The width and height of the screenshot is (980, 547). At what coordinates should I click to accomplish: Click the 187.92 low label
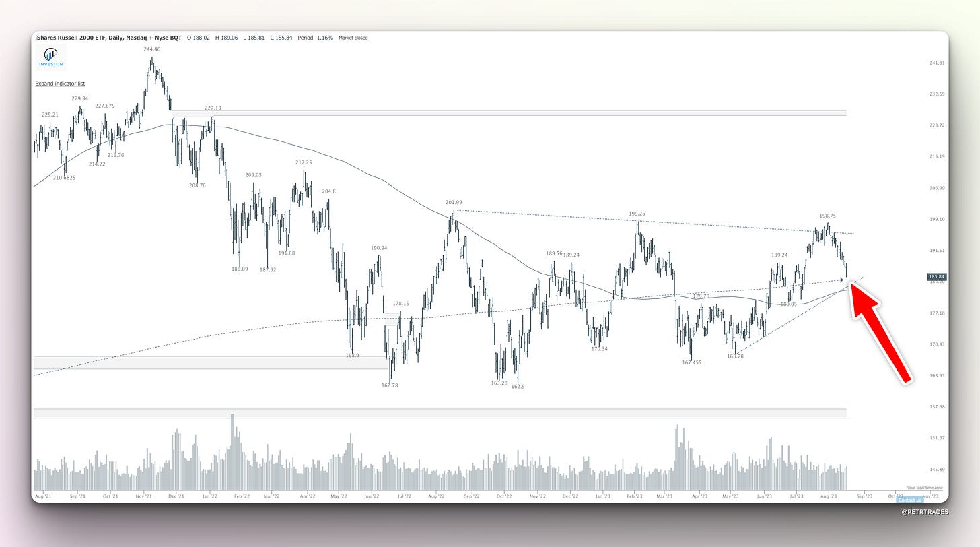pos(268,269)
